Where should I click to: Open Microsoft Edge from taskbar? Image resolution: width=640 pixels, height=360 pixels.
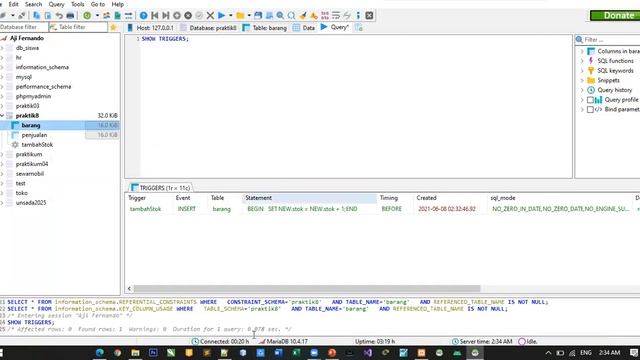click(x=100, y=353)
